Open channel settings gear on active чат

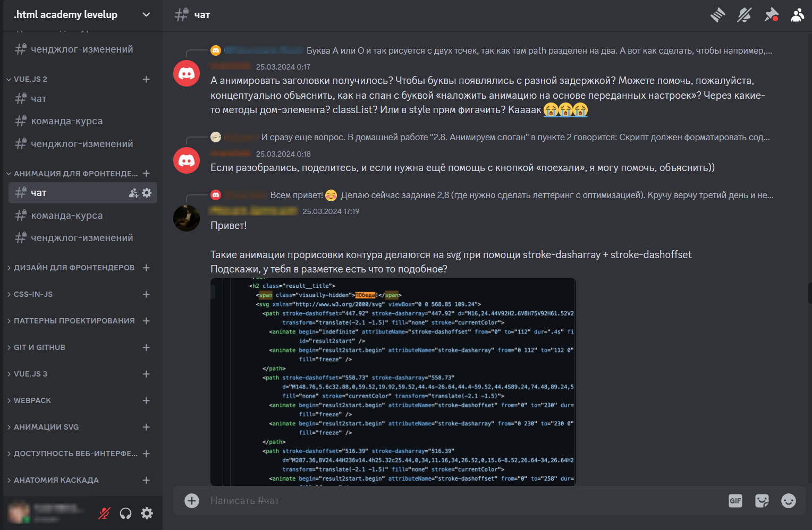tap(147, 193)
